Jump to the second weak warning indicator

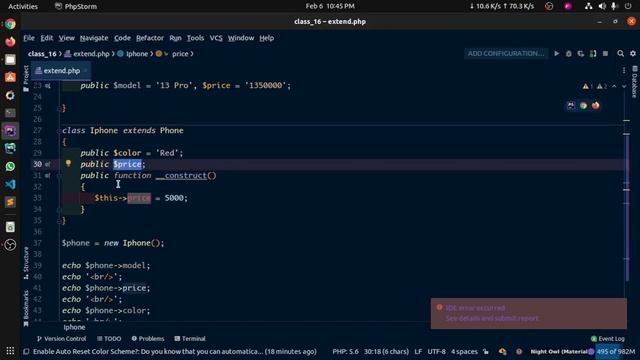pyautogui.click(x=601, y=86)
